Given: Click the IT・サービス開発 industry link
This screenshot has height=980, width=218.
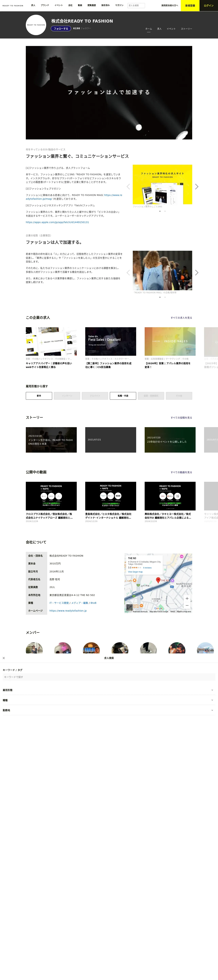Looking at the screenshot, I should pyautogui.click(x=59, y=603).
